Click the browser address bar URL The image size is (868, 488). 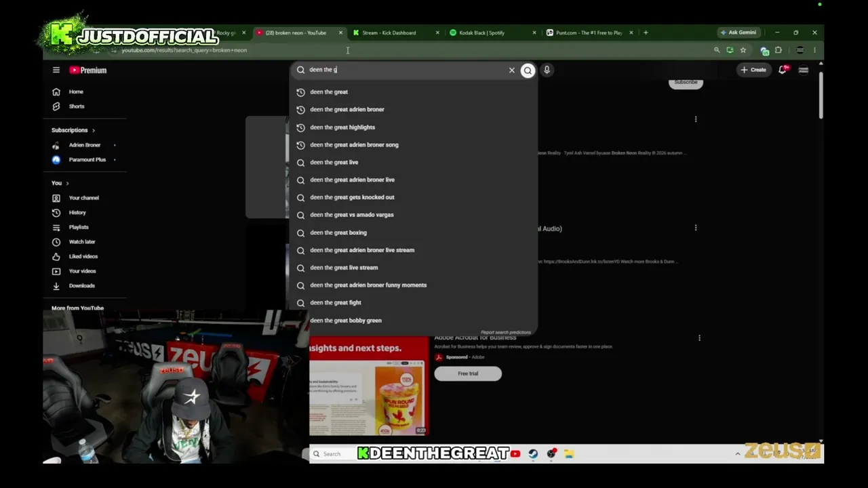coord(184,50)
